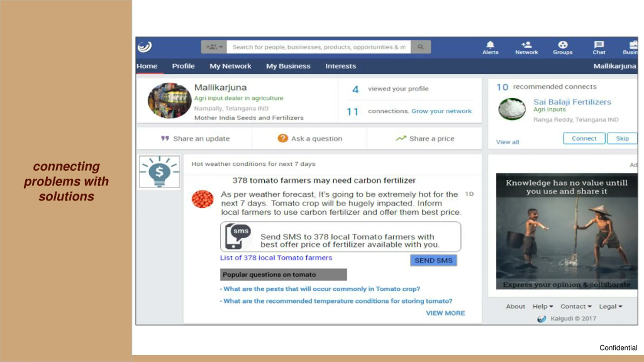Click the search magnifier button
This screenshot has height=362, width=644.
tap(421, 47)
